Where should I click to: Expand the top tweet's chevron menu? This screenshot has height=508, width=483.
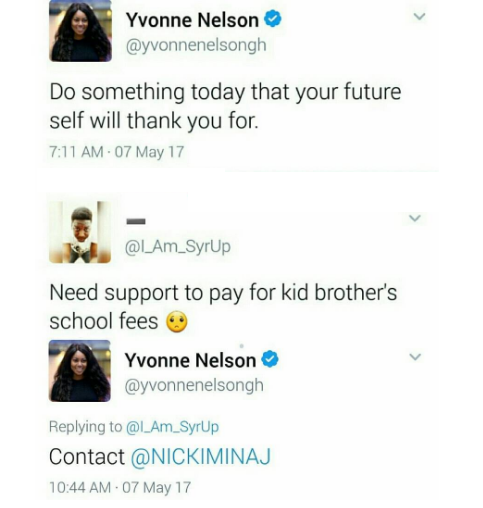tap(419, 16)
